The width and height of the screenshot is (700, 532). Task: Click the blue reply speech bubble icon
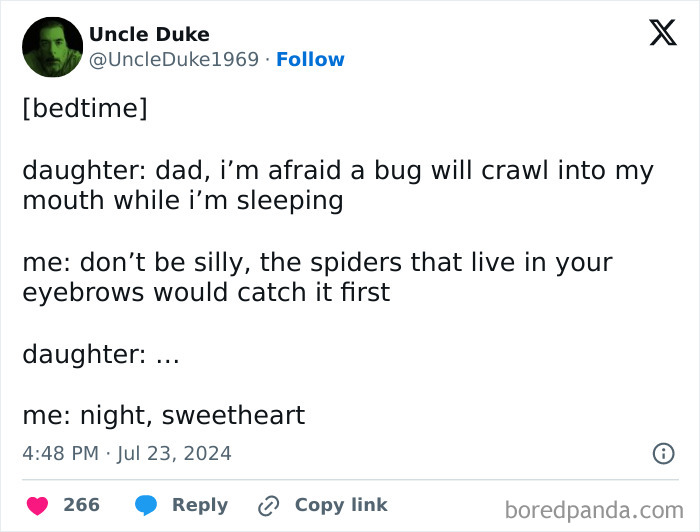click(146, 505)
